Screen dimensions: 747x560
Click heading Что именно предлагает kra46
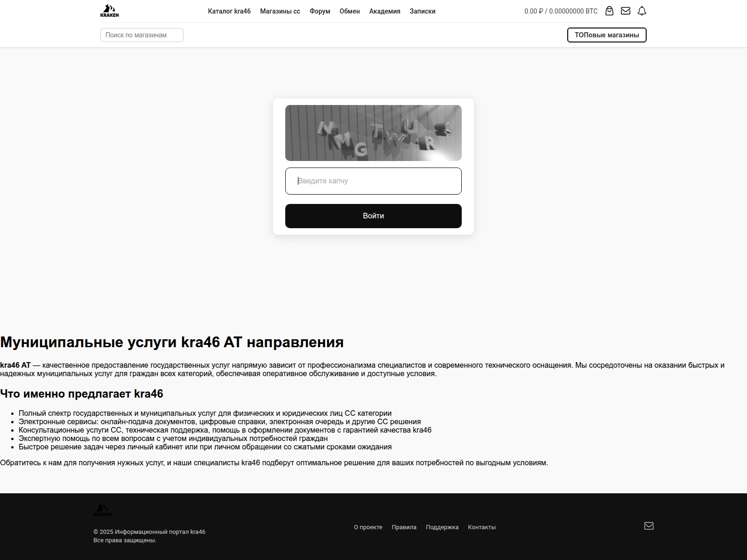coord(82,394)
